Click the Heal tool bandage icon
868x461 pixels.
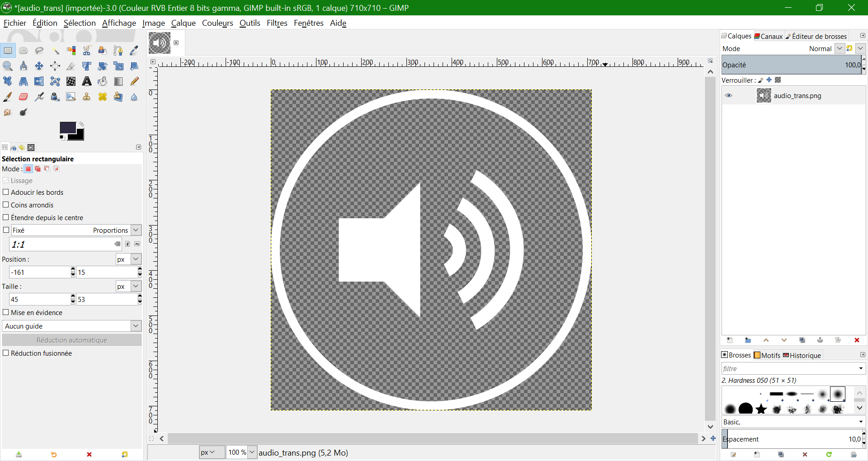coord(103,97)
